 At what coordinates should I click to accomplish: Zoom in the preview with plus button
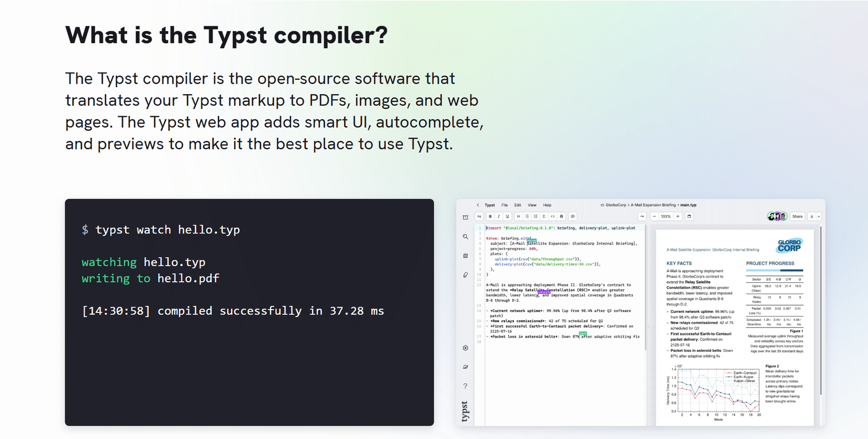678,217
